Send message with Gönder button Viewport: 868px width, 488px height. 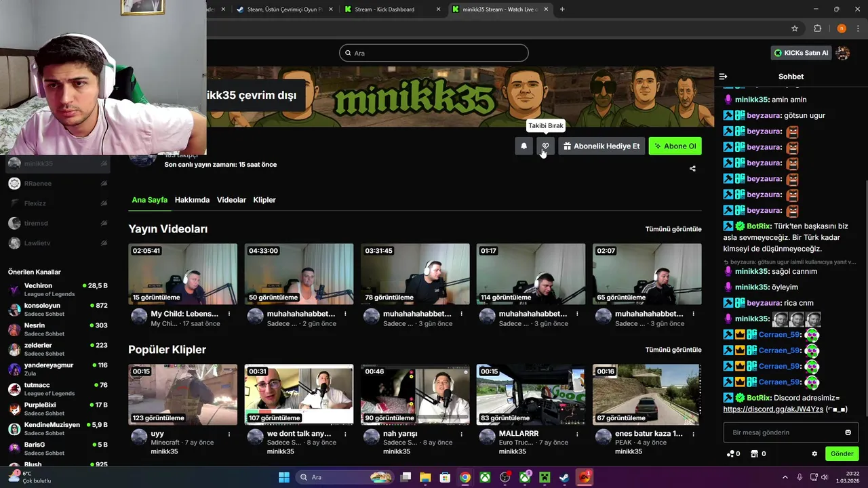[842, 453]
